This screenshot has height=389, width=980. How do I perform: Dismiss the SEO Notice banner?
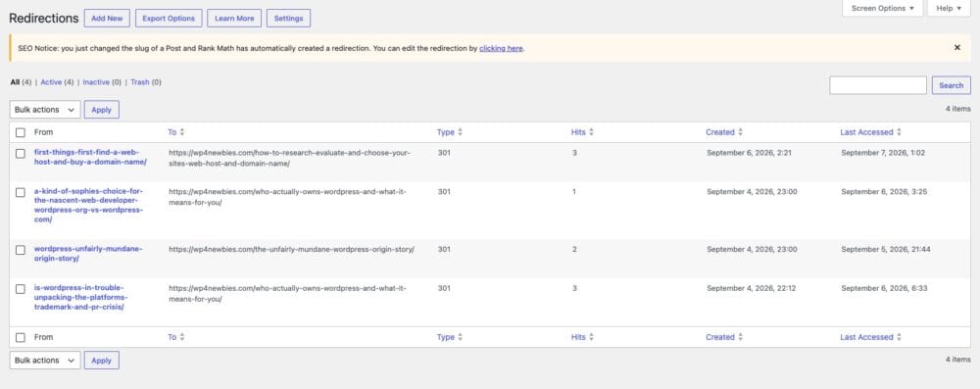(956, 48)
